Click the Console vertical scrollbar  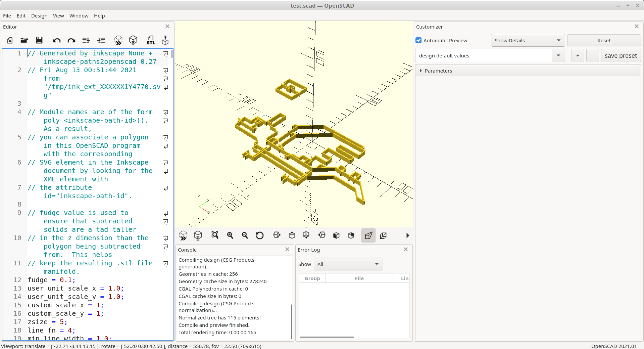tap(292, 321)
